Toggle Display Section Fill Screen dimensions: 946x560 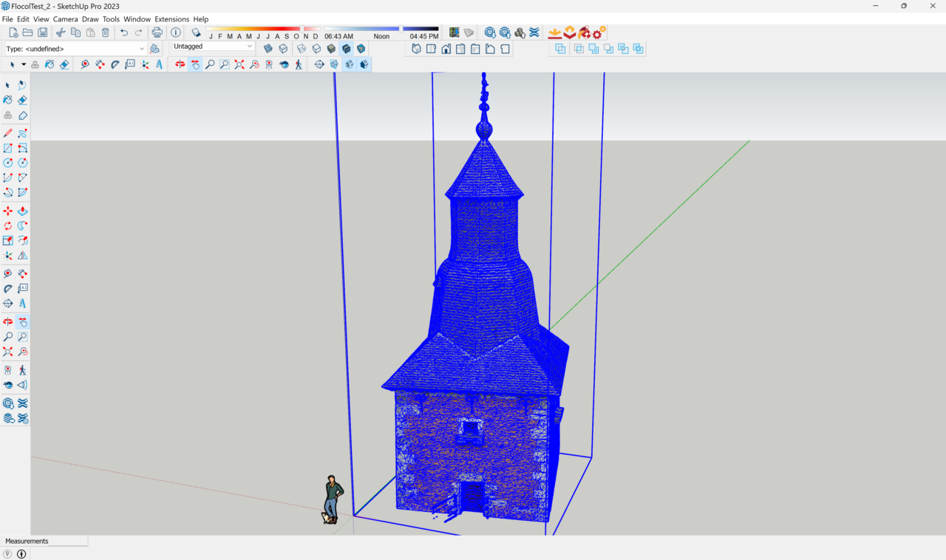[364, 64]
